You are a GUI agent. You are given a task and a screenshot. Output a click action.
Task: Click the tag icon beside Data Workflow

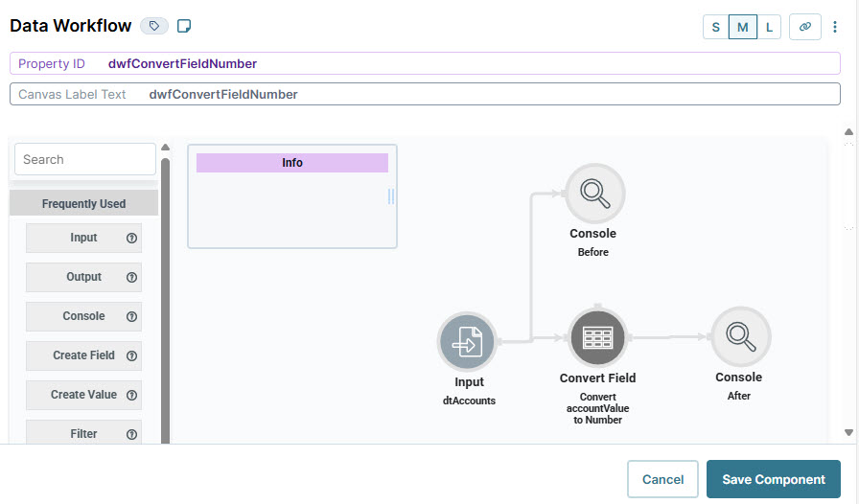154,26
